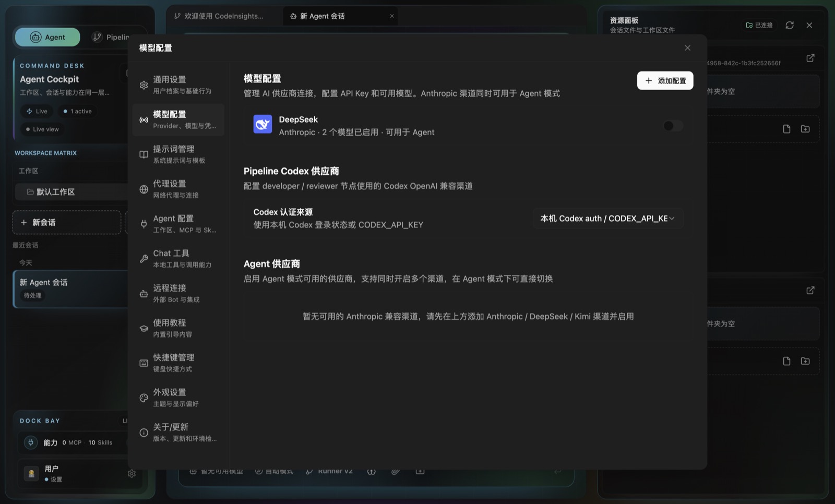The height and width of the screenshot is (504, 835).
Task: Open the 通用设置 general settings section
Action: click(x=178, y=85)
